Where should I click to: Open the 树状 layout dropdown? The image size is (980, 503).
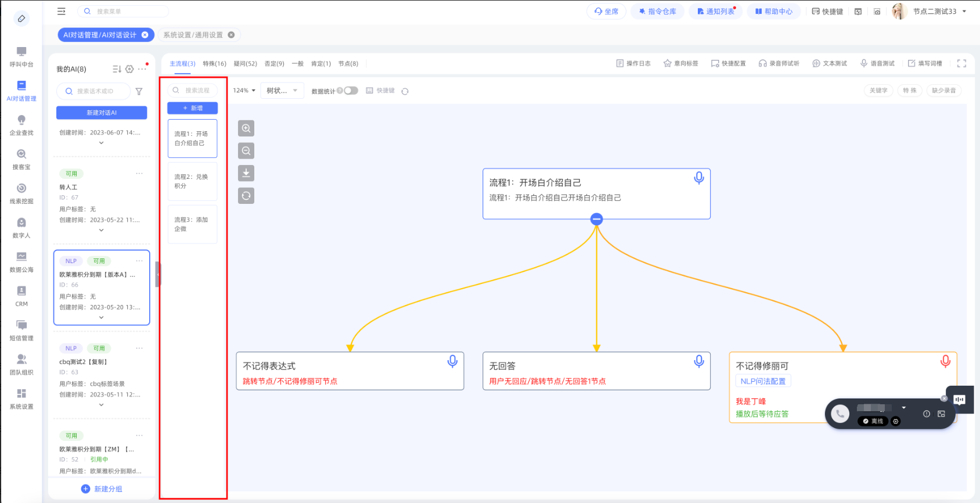[282, 91]
